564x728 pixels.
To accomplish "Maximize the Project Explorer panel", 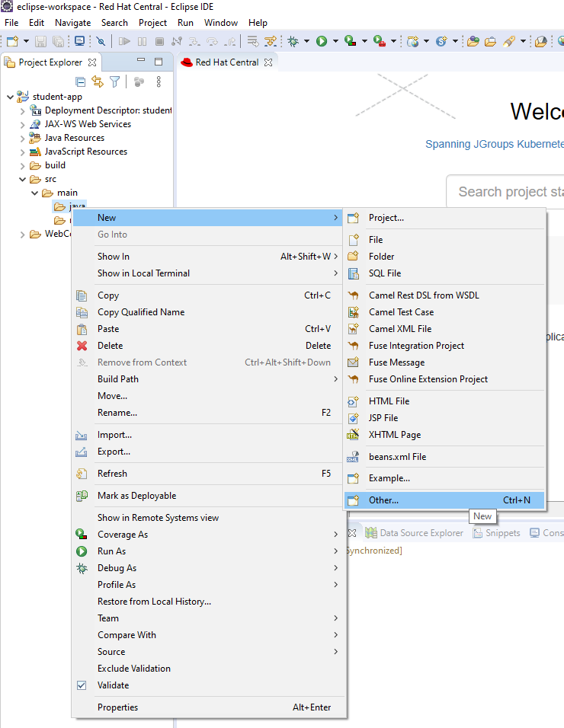I will (159, 61).
